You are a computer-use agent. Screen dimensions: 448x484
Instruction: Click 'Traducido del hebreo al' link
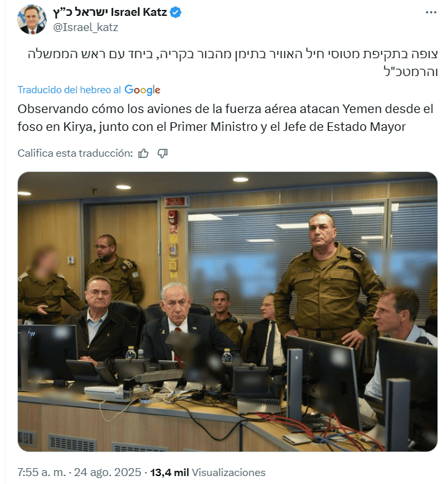(x=69, y=90)
